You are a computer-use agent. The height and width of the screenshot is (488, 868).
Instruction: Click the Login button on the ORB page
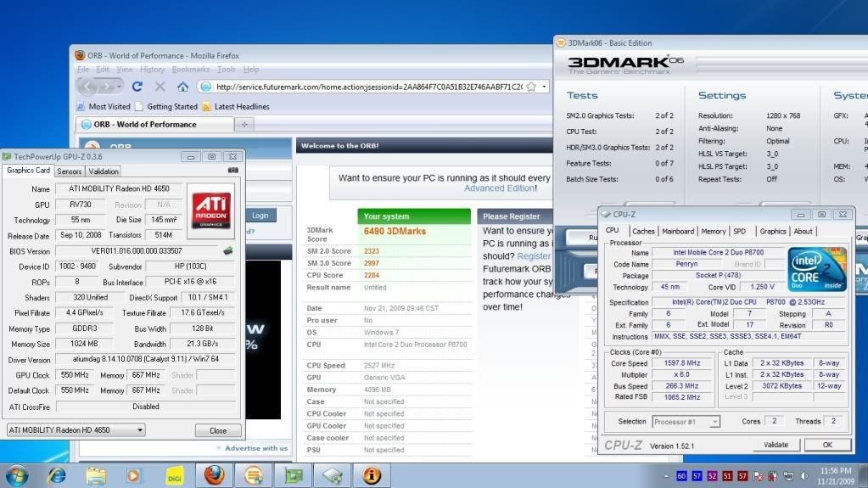[260, 216]
